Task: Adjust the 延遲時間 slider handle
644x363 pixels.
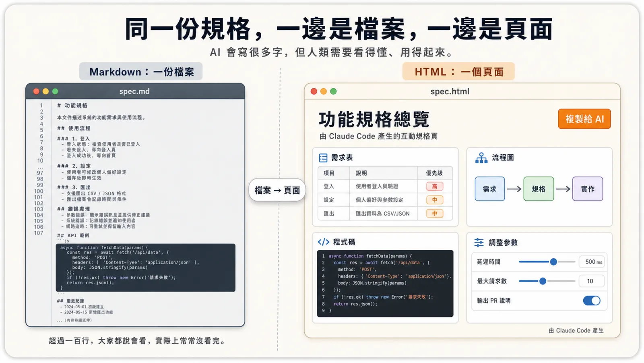Action: point(553,262)
